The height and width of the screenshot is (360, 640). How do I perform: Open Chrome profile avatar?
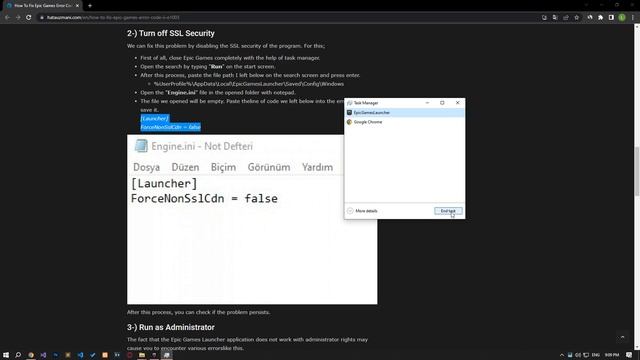pos(622,18)
